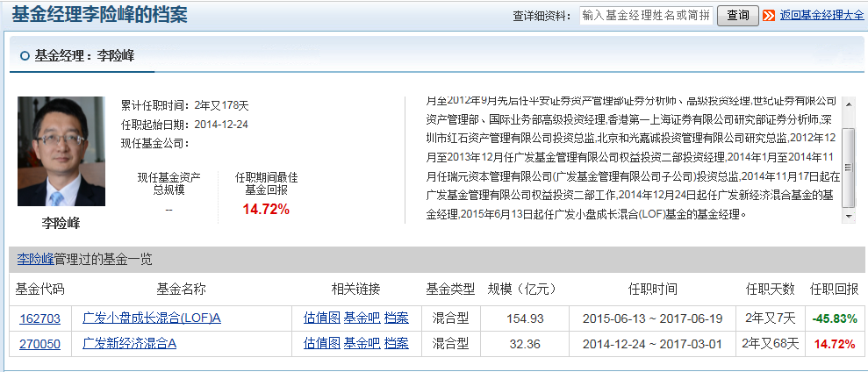Screen dimensions: 868x372
Task: Click the orange arrow icon beside 返回基金经理大全
Action: [768, 16]
